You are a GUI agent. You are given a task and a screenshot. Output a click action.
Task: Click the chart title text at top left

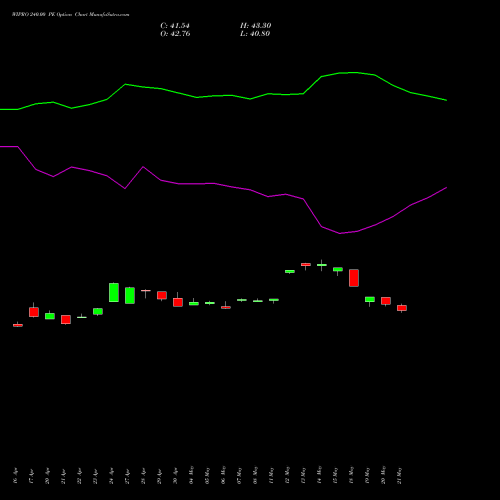tap(70, 15)
